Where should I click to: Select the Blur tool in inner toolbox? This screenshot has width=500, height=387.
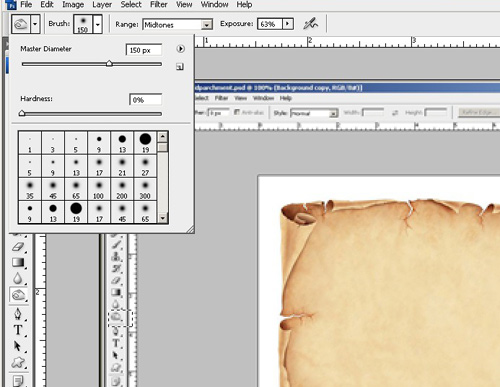click(116, 305)
